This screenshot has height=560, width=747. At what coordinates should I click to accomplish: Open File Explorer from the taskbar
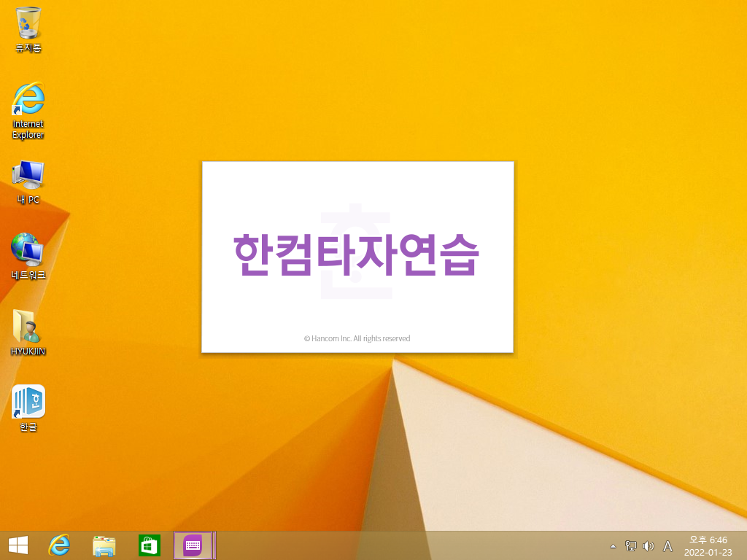[x=104, y=545]
